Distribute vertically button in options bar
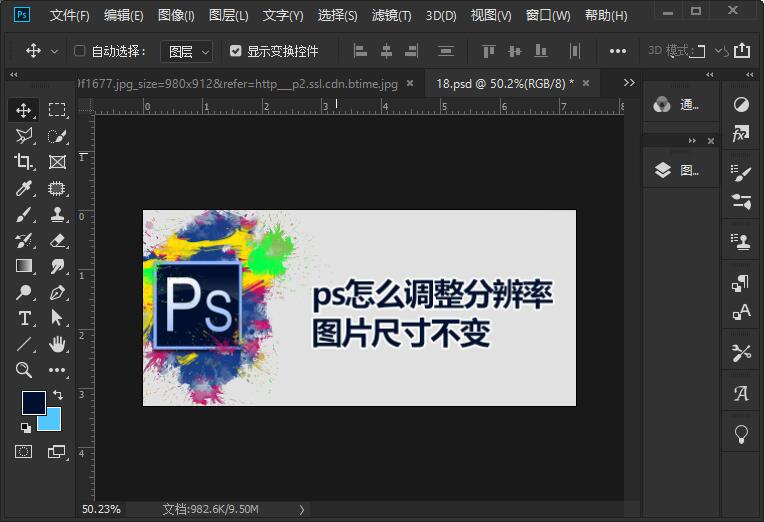This screenshot has height=522, width=764. [x=445, y=51]
